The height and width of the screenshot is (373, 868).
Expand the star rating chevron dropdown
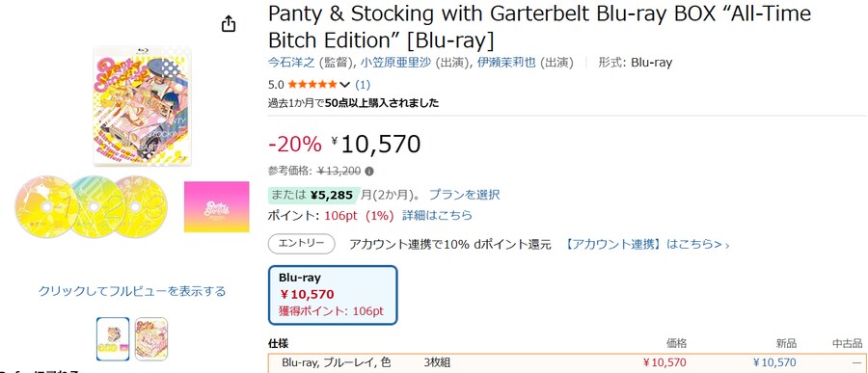coord(345,85)
